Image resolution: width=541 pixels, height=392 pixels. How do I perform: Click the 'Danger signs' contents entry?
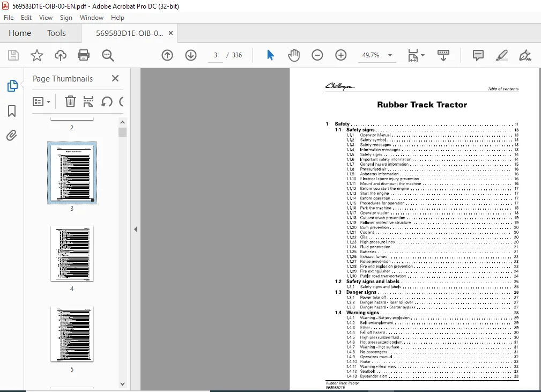[x=361, y=292]
